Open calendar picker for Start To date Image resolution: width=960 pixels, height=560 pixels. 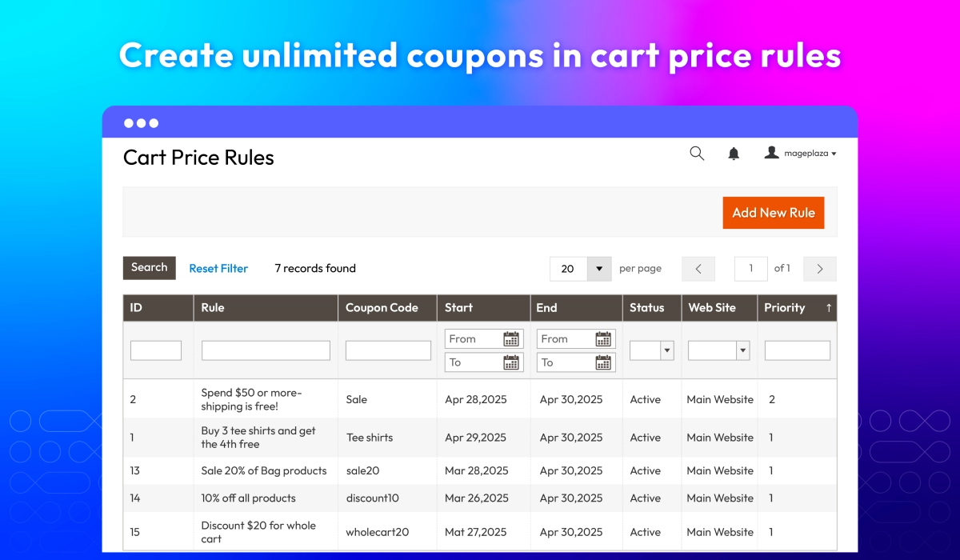tap(511, 363)
